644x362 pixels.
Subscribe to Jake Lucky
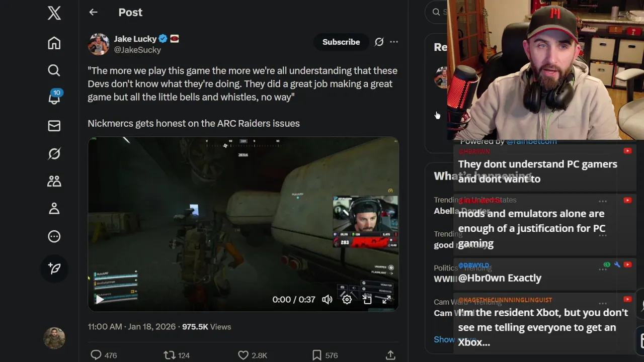coord(341,42)
